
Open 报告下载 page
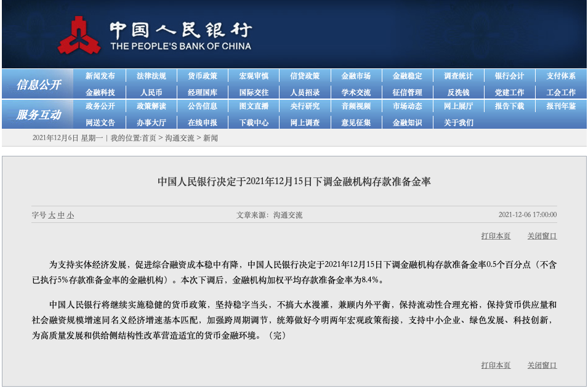click(x=509, y=106)
